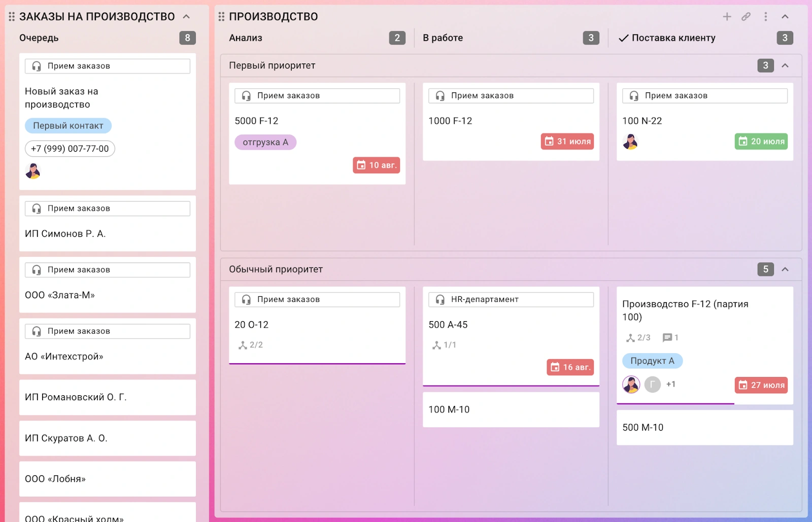Collapse the Первый приоритет swimlane
This screenshot has height=522, width=812.
point(785,65)
